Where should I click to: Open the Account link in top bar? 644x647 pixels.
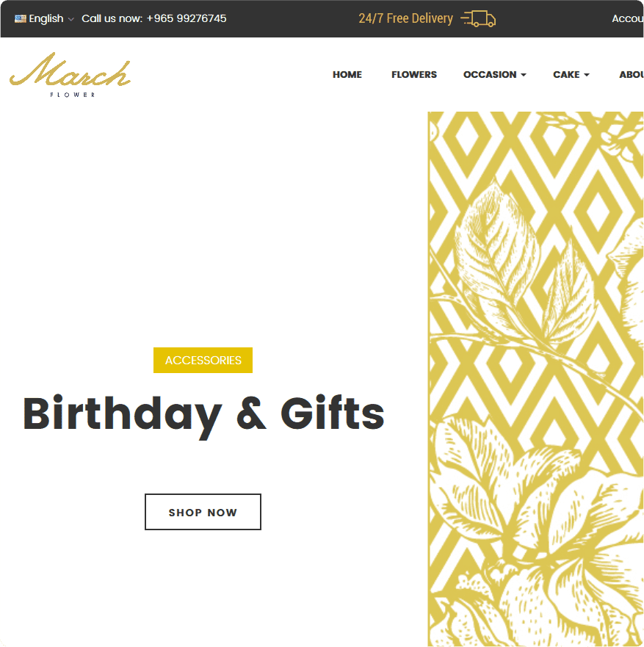click(628, 18)
